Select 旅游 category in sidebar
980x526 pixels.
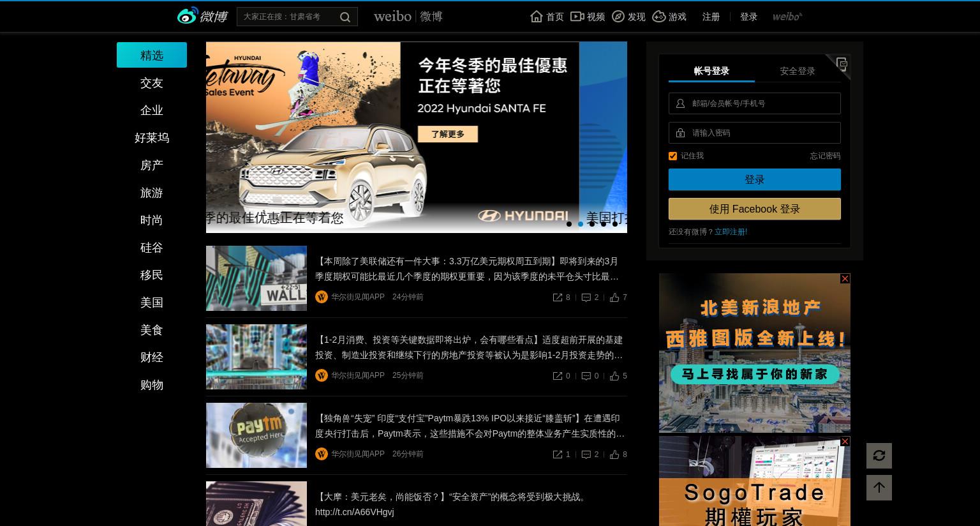click(152, 193)
